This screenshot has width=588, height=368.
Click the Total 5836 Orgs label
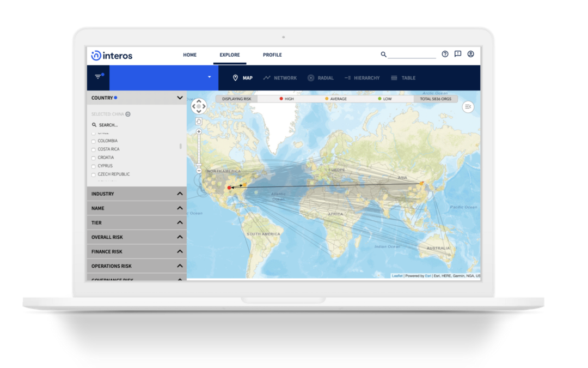pyautogui.click(x=436, y=99)
